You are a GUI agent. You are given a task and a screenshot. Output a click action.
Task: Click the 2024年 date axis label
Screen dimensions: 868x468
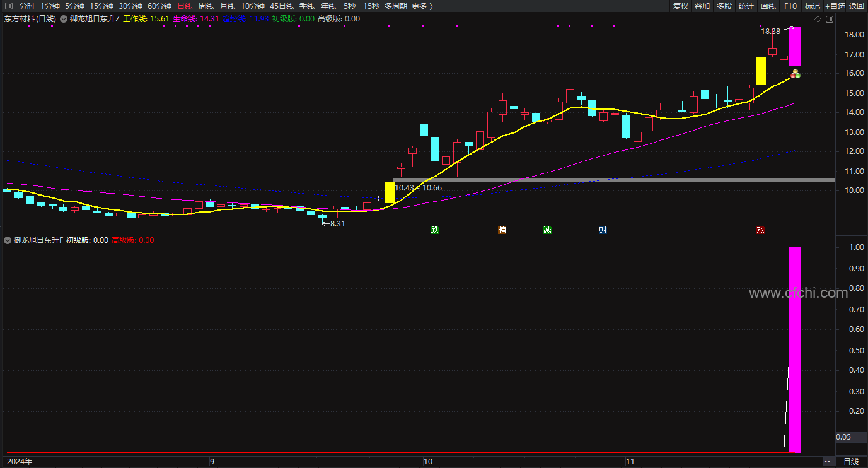pos(20,461)
